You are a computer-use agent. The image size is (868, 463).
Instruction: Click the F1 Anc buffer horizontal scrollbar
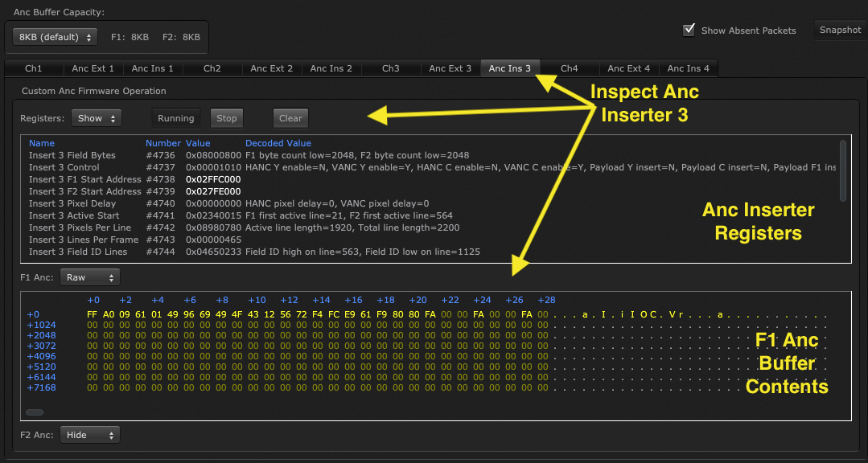coord(35,412)
